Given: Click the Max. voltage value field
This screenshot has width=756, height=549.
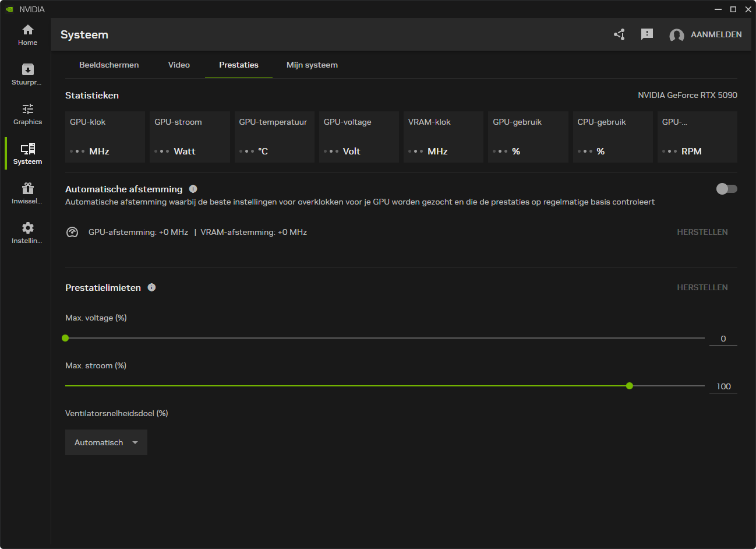Looking at the screenshot, I should point(723,339).
